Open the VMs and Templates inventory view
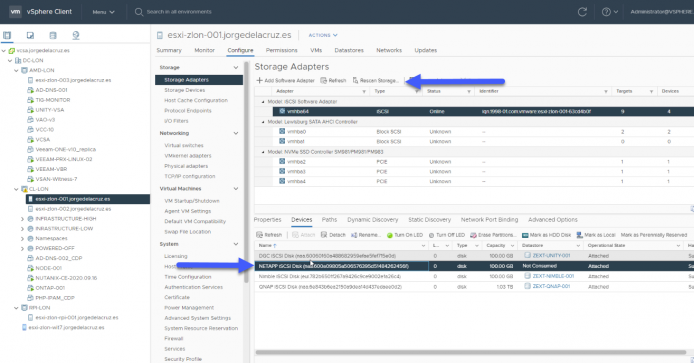Viewport: 694px width, 363px height. click(x=30, y=35)
